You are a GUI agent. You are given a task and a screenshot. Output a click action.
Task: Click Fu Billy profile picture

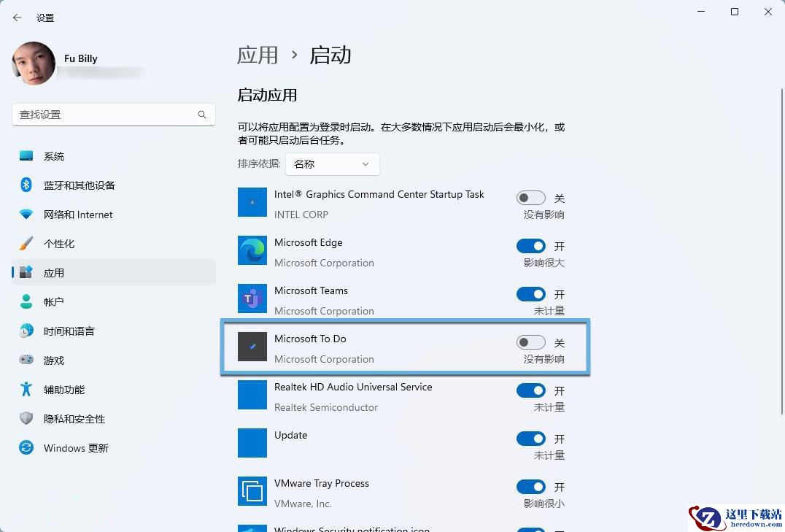pyautogui.click(x=34, y=63)
